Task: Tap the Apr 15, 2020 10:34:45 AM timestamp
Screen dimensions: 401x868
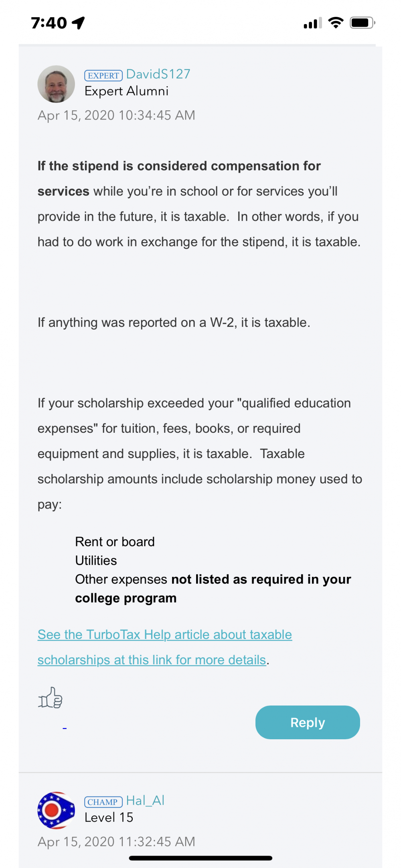Action: pos(116,116)
